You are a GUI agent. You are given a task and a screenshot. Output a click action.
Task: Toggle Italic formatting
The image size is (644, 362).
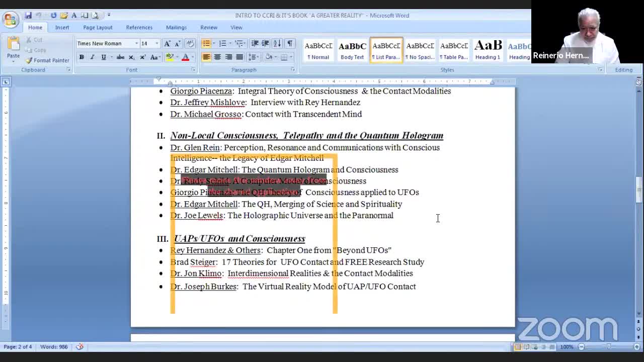click(x=93, y=57)
